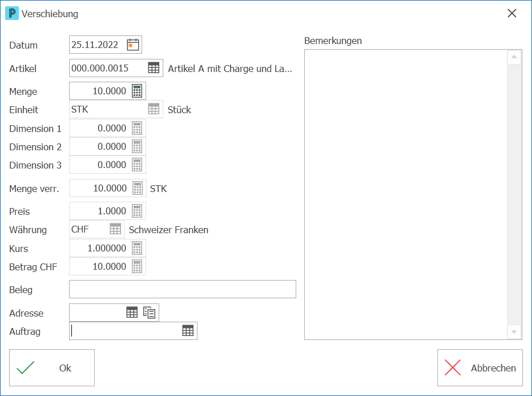This screenshot has width=532, height=396.
Task: Open the Auftrag lookup table icon
Action: pyautogui.click(x=188, y=331)
